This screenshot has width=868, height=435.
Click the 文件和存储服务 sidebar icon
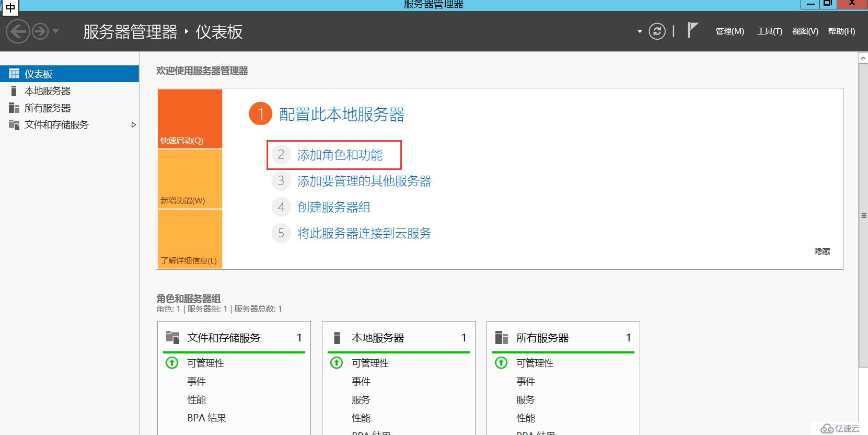(14, 125)
